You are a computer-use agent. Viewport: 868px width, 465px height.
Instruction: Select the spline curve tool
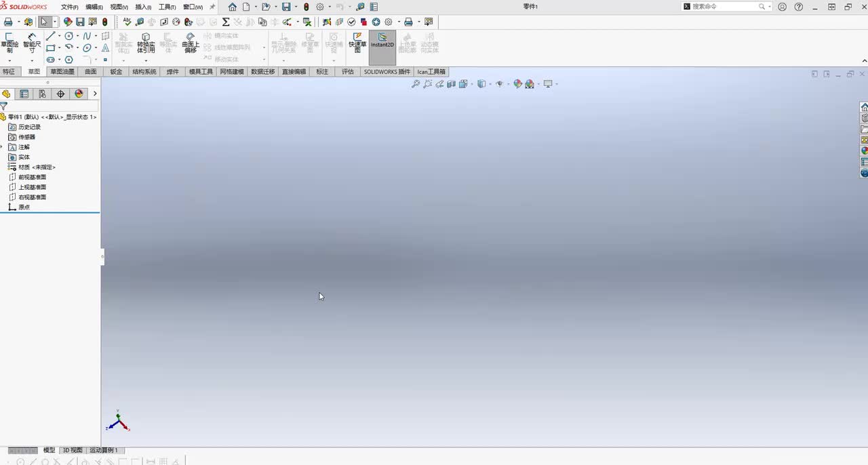[x=87, y=36]
